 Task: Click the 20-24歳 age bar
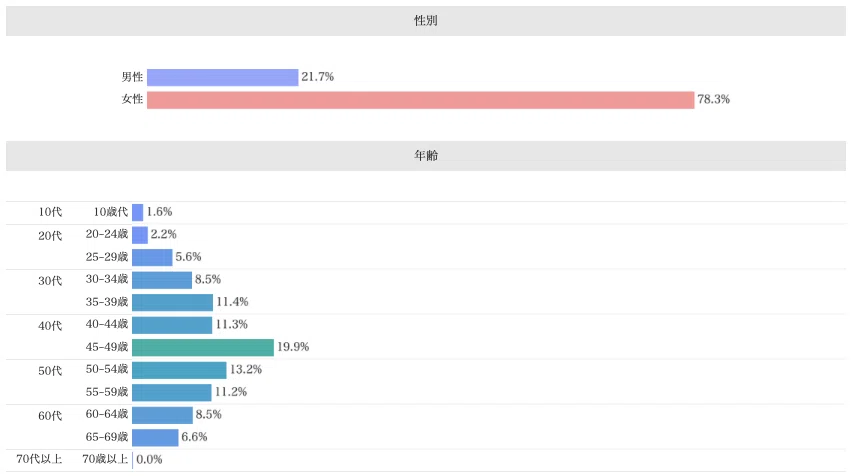pos(140,235)
